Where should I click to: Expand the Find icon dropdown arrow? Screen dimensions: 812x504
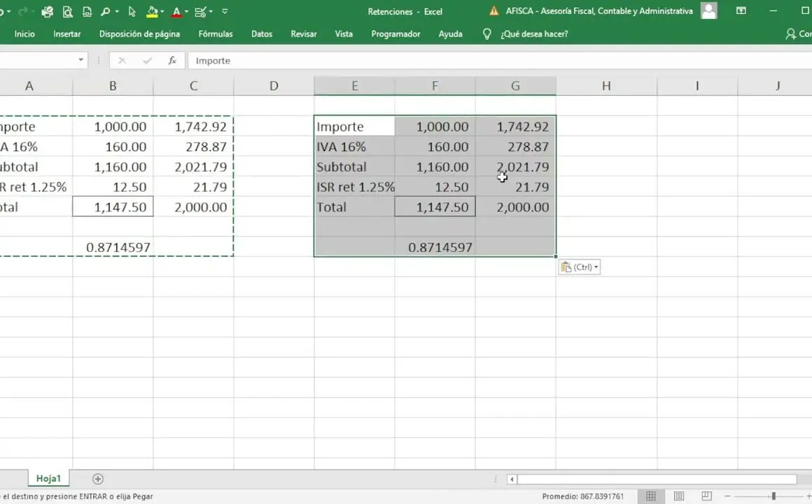click(x=117, y=11)
